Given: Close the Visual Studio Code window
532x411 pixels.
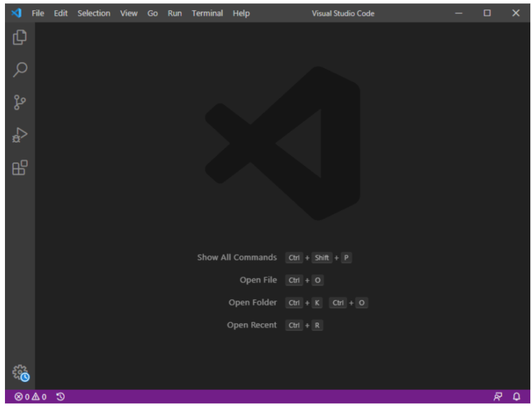Looking at the screenshot, I should point(515,13).
